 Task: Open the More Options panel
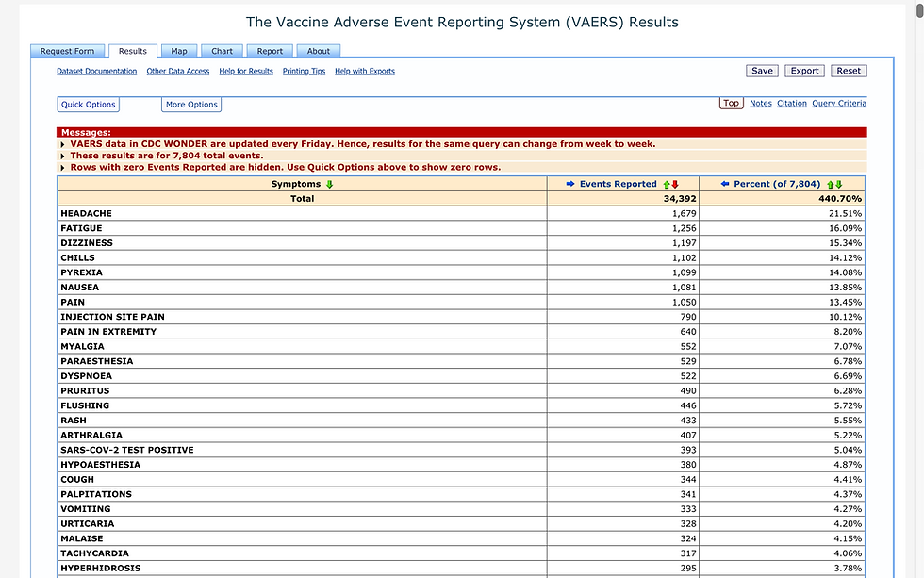(191, 105)
